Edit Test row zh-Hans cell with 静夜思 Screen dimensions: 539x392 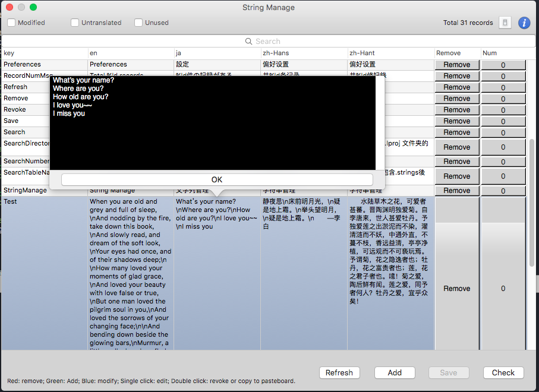(x=305, y=273)
